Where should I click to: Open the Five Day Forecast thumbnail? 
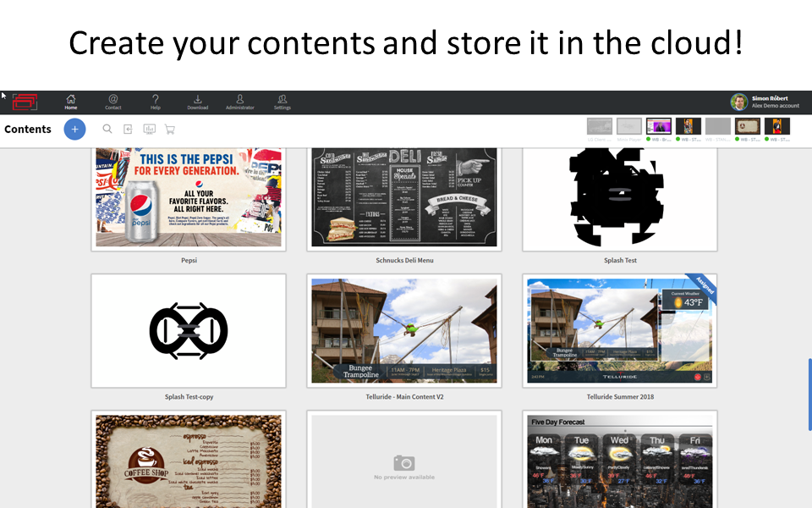620,460
